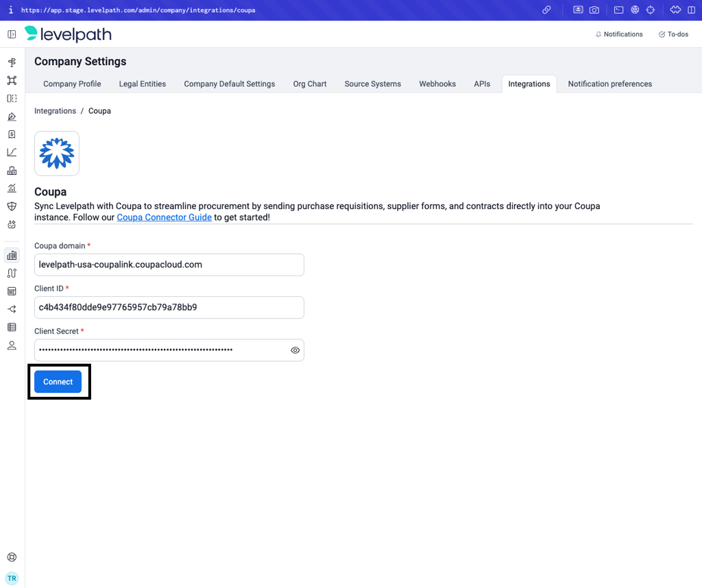Show the Client Secret with eye icon

coord(295,350)
